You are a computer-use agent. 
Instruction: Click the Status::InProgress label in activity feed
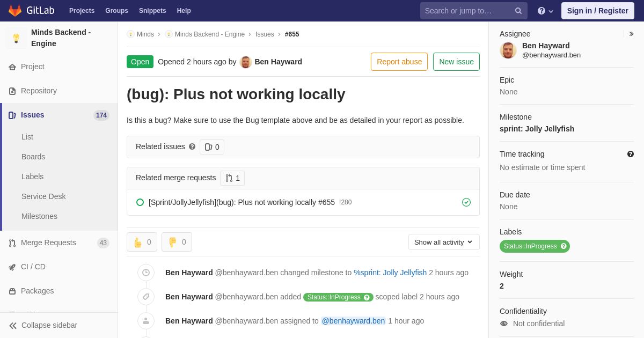[338, 297]
